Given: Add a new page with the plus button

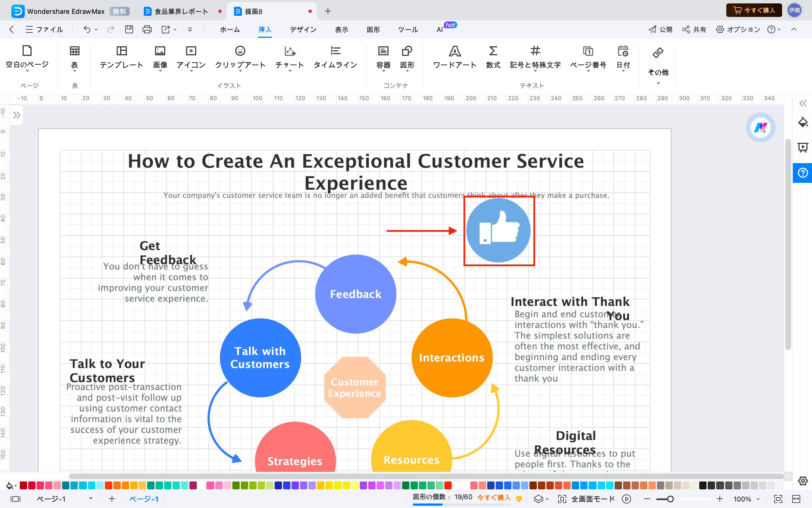Looking at the screenshot, I should [x=112, y=499].
